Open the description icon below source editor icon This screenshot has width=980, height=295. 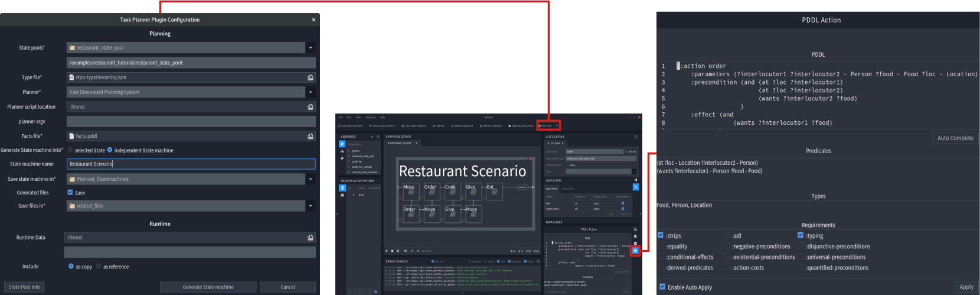[x=635, y=236]
